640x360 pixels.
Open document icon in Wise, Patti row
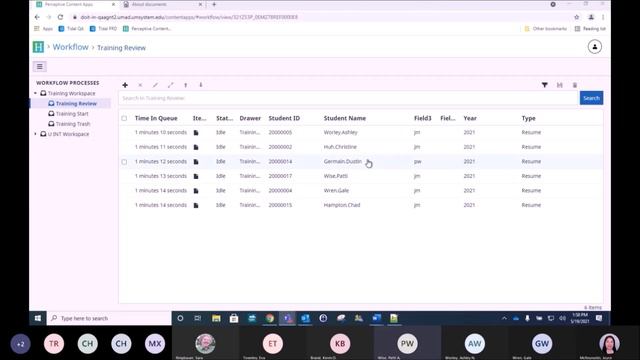(196, 176)
